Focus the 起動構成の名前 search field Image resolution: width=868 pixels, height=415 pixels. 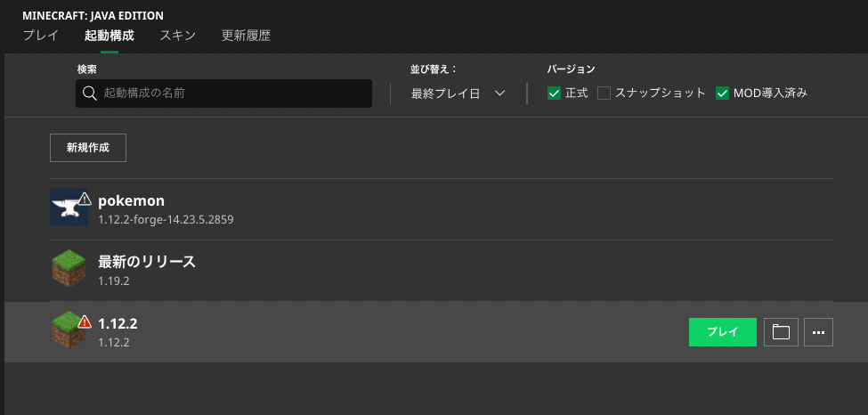point(223,94)
